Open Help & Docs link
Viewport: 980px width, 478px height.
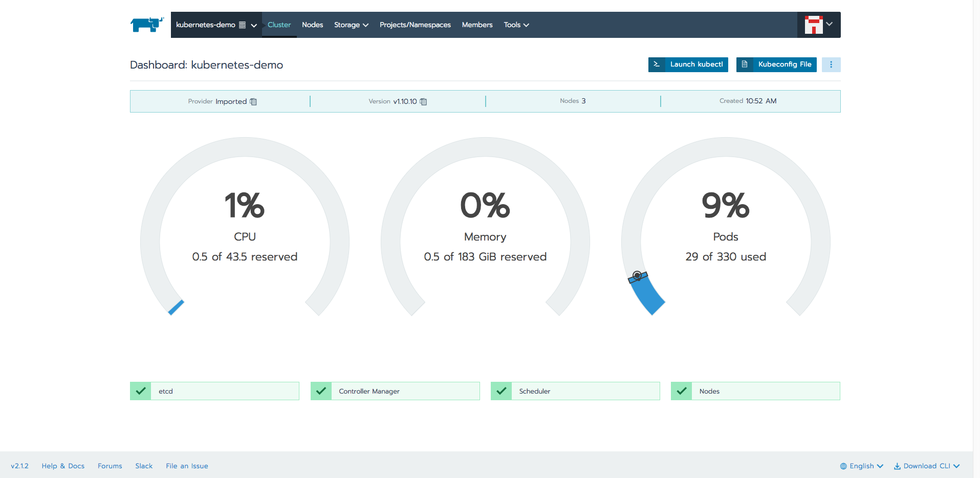63,466
